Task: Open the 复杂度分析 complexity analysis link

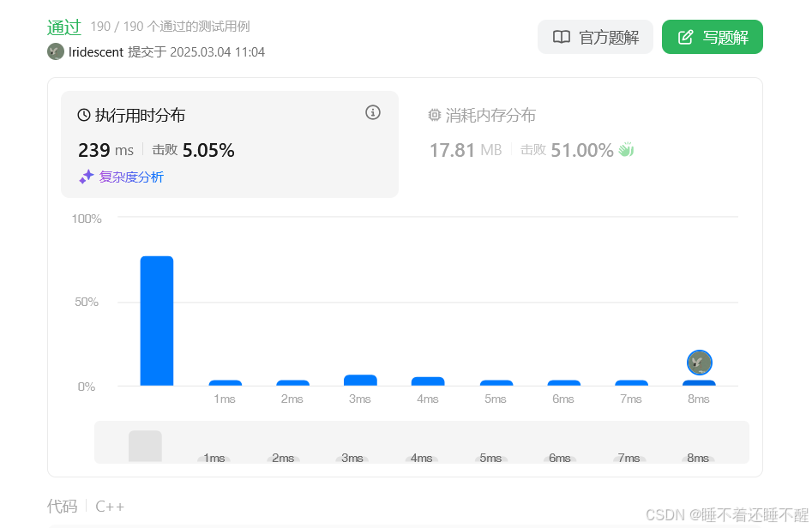Action: pos(131,177)
